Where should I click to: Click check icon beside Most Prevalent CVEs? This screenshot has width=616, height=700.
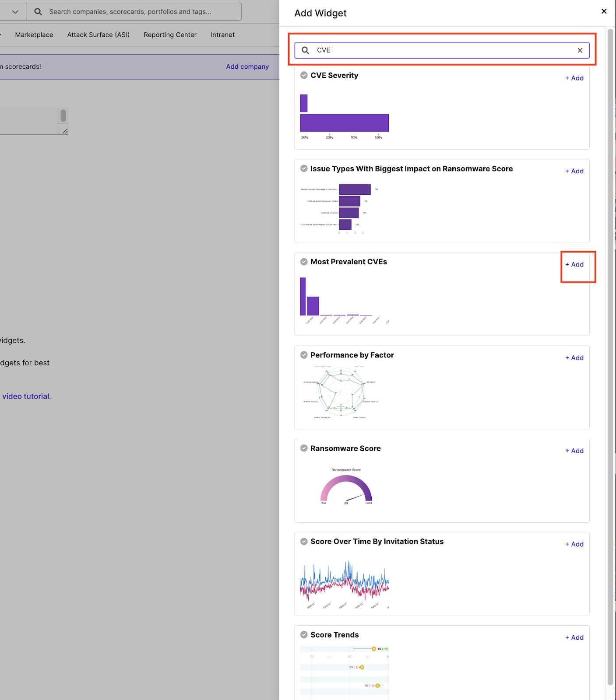coord(304,262)
